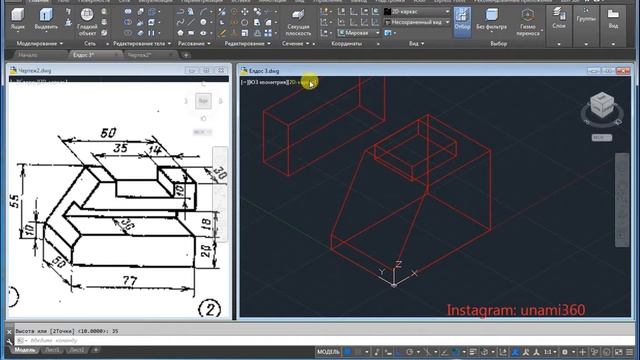Click the viewport [-] control in Ендос 3
Screen dimensions: 640x360
coord(244,82)
